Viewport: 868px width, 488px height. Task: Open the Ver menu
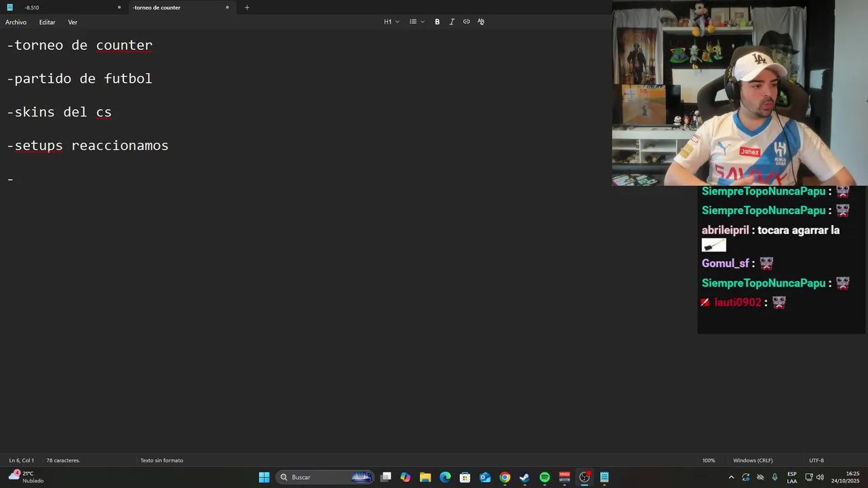[73, 22]
